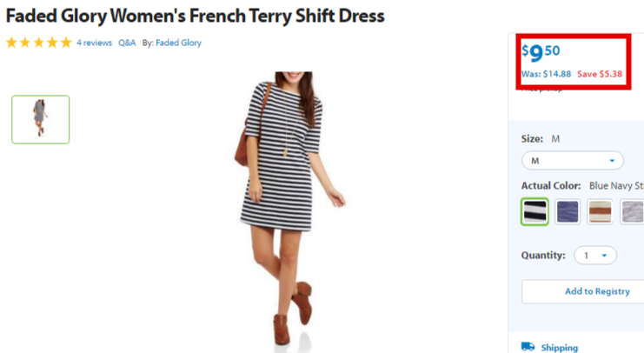Open the Quantity dropdown

click(x=595, y=256)
